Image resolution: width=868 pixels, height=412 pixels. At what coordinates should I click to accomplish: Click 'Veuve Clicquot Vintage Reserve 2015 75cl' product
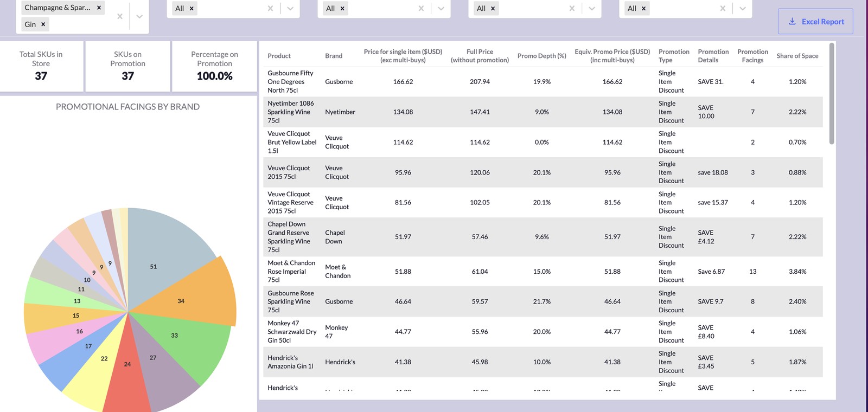pyautogui.click(x=290, y=203)
